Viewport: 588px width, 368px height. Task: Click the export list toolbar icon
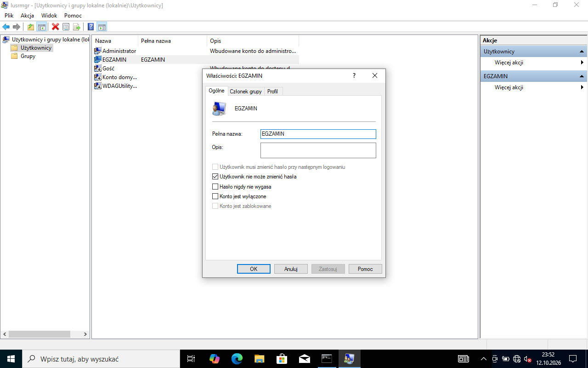point(77,27)
